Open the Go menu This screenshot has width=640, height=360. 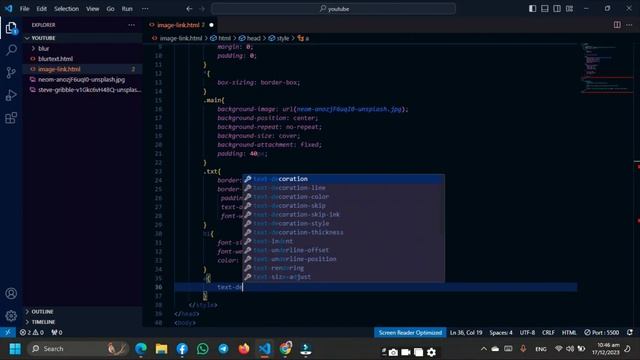pyautogui.click(x=110, y=9)
